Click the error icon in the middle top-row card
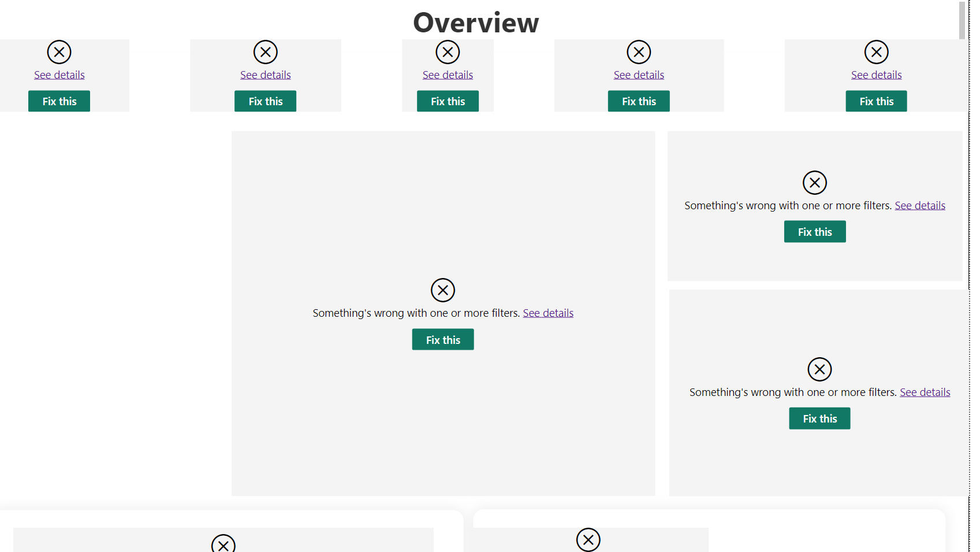This screenshot has width=980, height=552. coord(448,52)
